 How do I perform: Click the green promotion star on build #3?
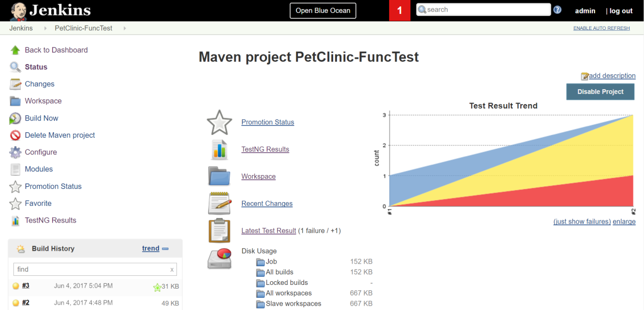coord(157,287)
